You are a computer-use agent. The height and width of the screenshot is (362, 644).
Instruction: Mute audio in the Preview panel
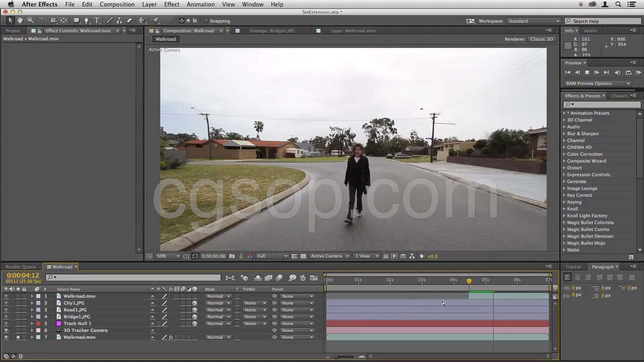[617, 72]
